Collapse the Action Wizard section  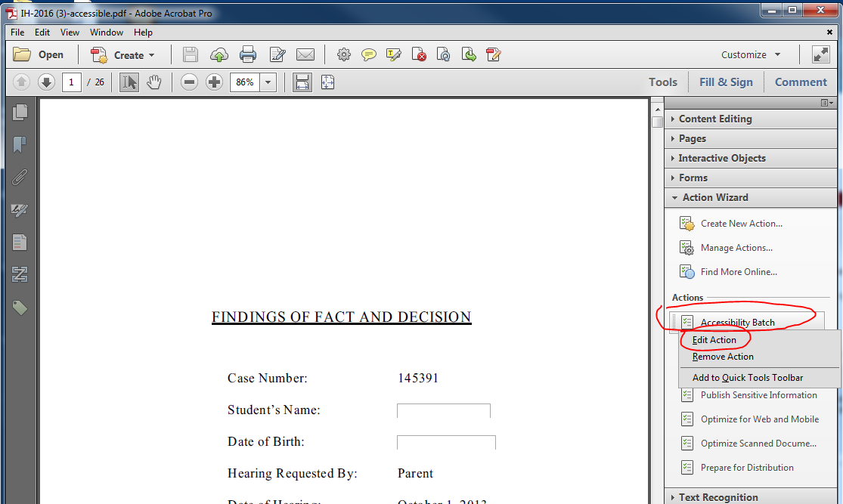coord(714,197)
